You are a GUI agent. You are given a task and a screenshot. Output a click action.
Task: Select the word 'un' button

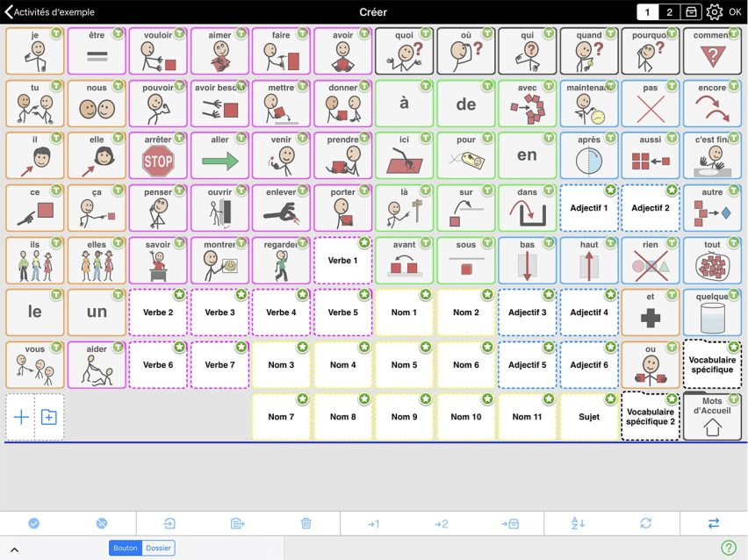[97, 312]
